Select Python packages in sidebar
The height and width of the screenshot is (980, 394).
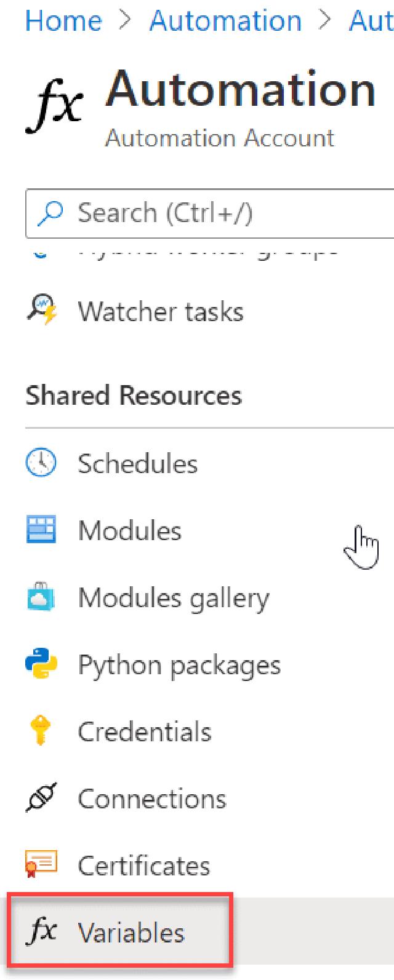point(179,665)
